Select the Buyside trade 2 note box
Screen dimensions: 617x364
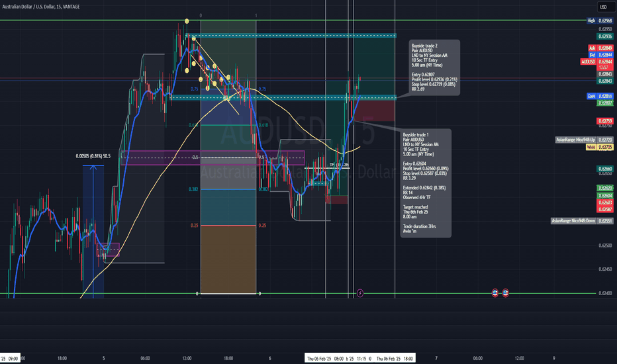(x=434, y=68)
